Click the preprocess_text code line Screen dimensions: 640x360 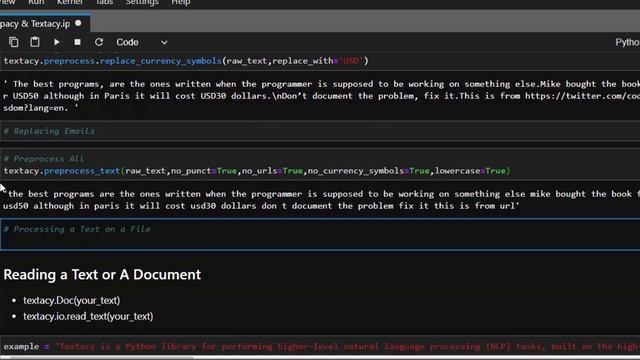pyautogui.click(x=257, y=171)
